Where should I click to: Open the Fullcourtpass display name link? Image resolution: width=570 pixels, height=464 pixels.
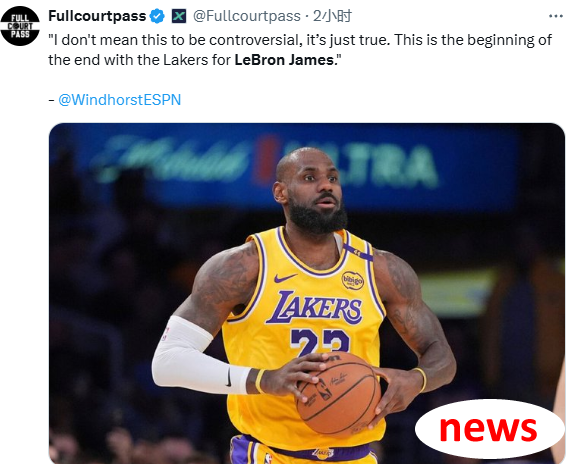[x=97, y=16]
